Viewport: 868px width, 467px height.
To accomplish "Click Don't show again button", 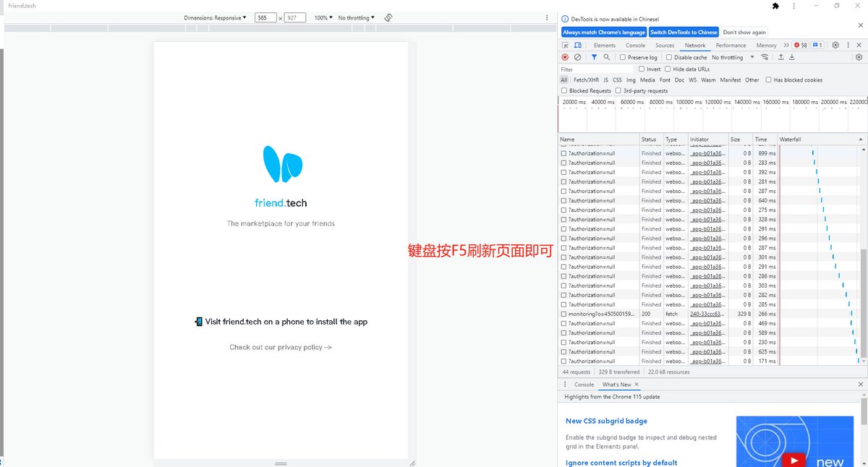I will tap(744, 32).
